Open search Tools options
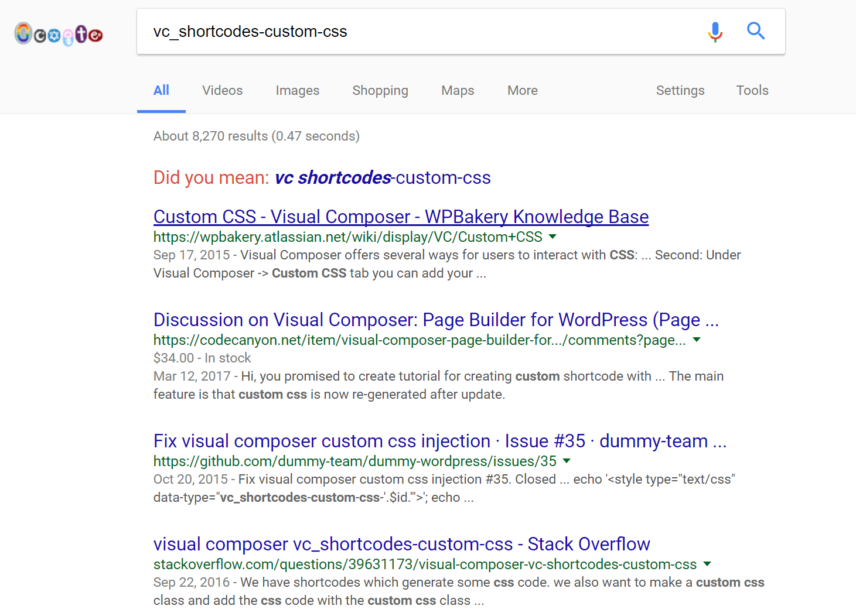The height and width of the screenshot is (616, 856). pyautogui.click(x=752, y=91)
